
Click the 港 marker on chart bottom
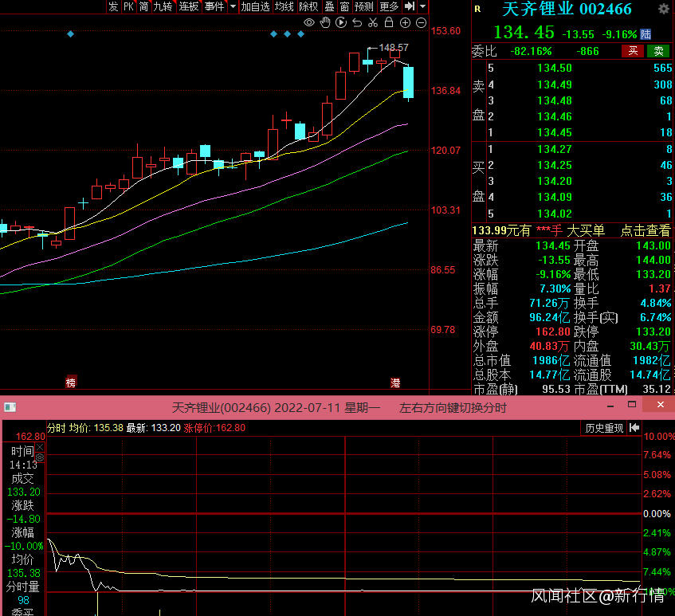[x=395, y=383]
